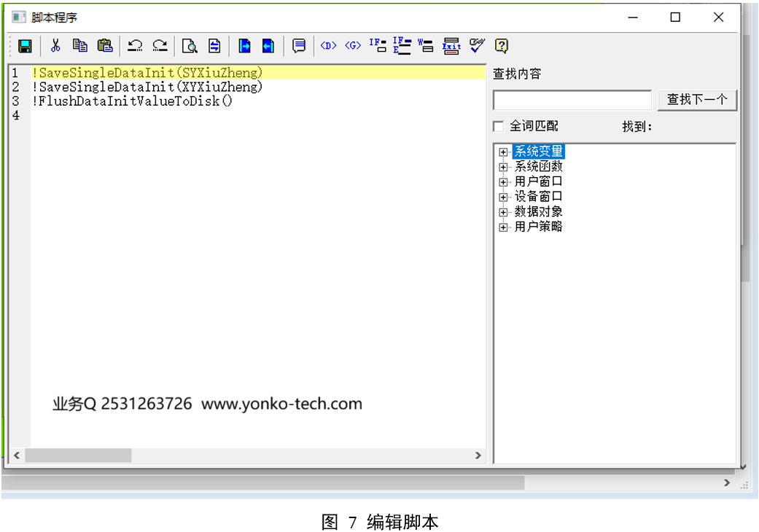Insert an Exit statement
The width and height of the screenshot is (759, 532).
click(451, 46)
